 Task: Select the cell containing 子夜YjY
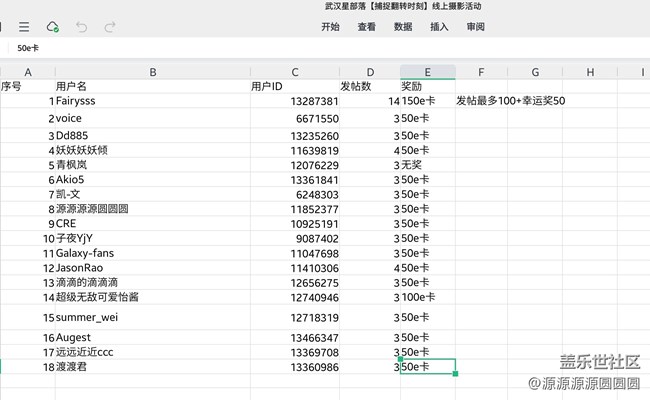pos(153,238)
